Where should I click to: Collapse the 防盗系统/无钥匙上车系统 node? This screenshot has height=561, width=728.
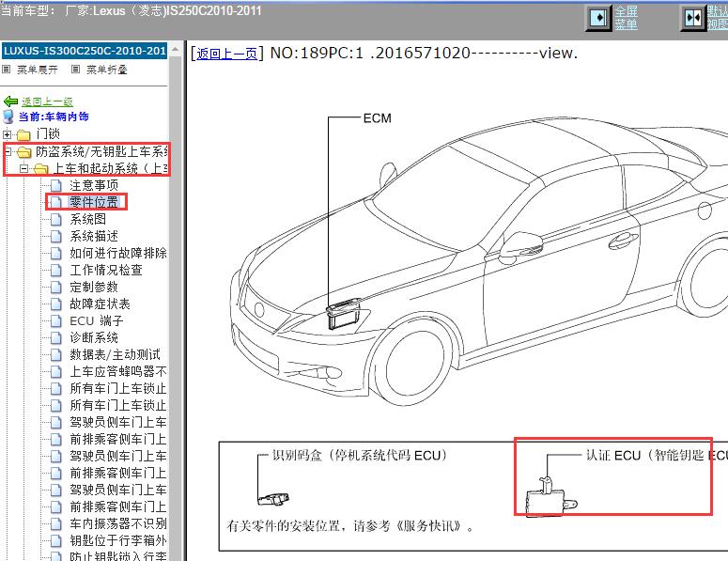[7, 151]
